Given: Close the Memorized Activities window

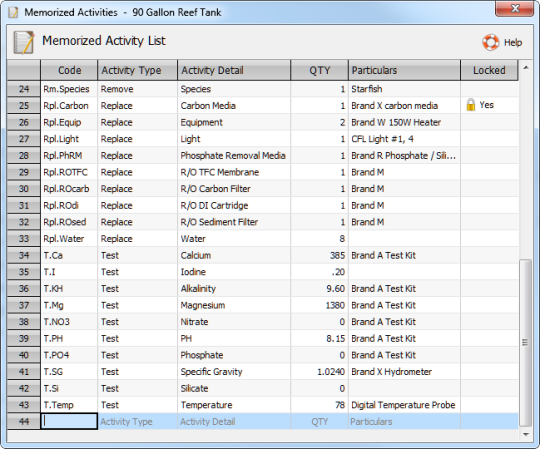Looking at the screenshot, I should 515,8.
